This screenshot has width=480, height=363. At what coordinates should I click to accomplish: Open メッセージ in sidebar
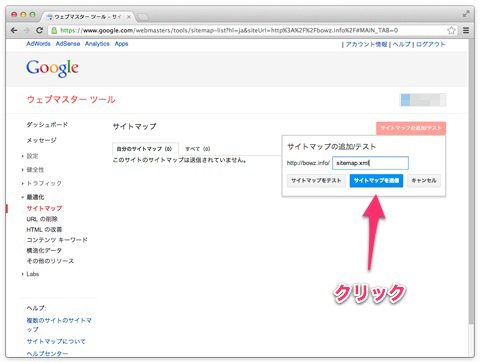pyautogui.click(x=41, y=140)
